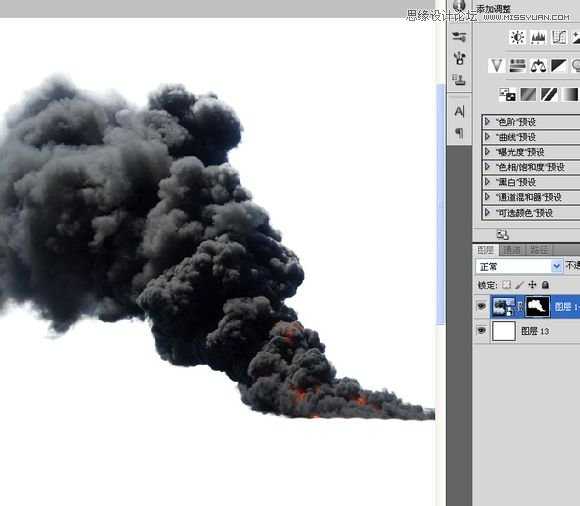Hide 图层 13 using its eye icon
The height and width of the screenshot is (506, 580).
pyautogui.click(x=481, y=330)
